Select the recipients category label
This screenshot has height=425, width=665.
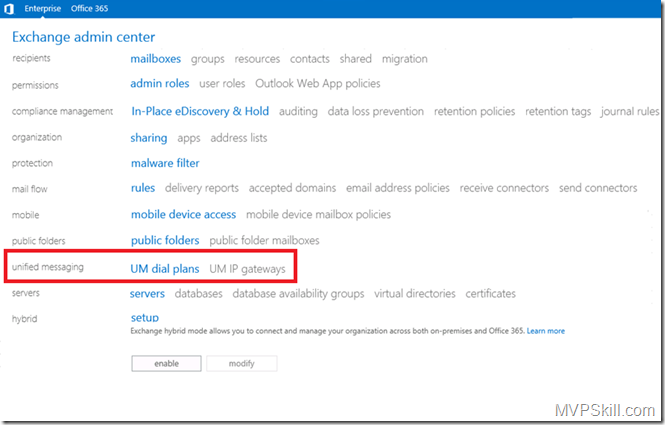coord(31,58)
